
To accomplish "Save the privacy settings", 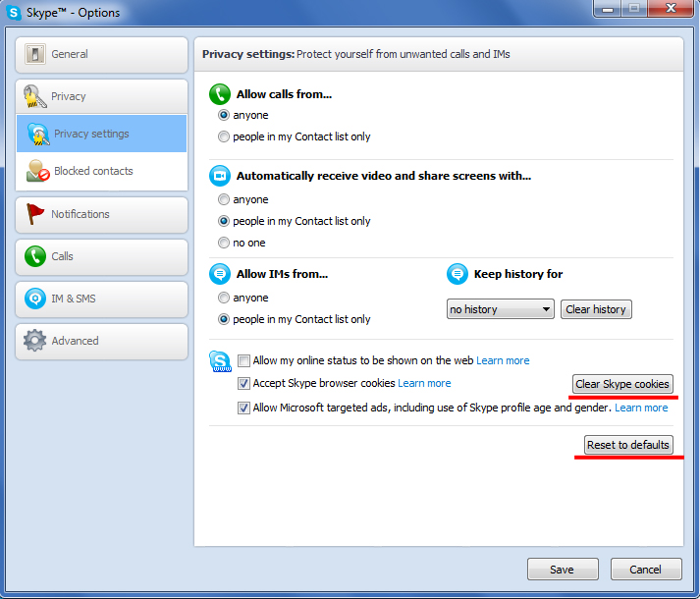I will (563, 570).
